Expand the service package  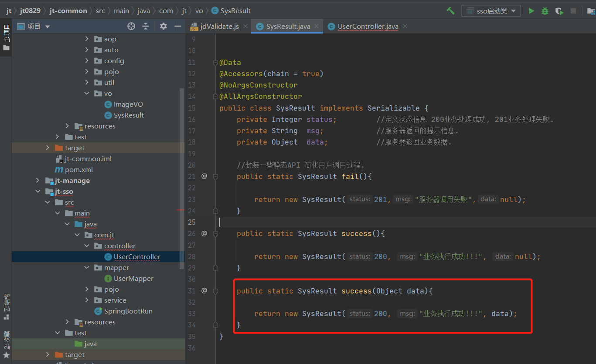[x=87, y=300]
